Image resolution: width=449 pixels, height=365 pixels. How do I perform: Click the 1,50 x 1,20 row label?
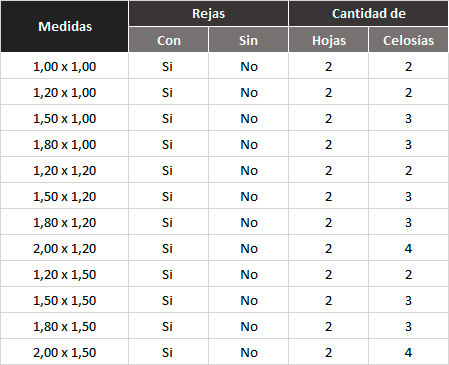65,196
